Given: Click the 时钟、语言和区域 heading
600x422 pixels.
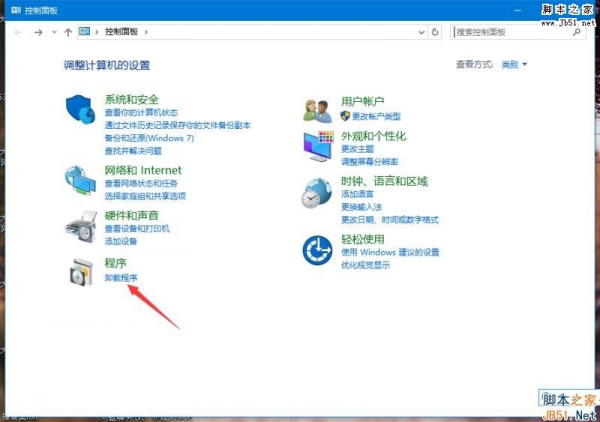Looking at the screenshot, I should pyautogui.click(x=384, y=181).
